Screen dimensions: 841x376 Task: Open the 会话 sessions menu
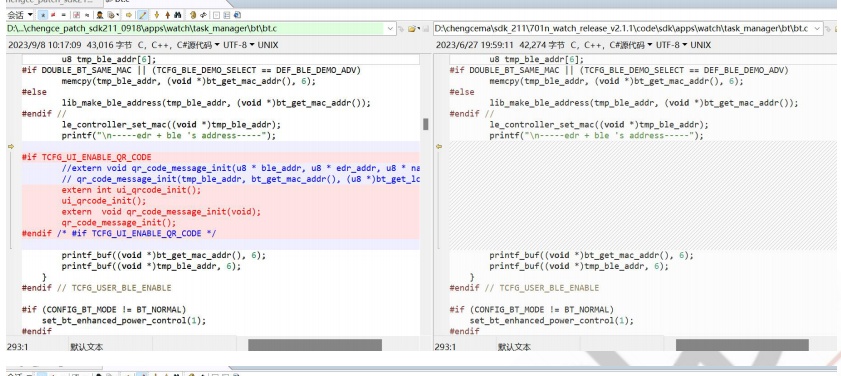[x=20, y=14]
